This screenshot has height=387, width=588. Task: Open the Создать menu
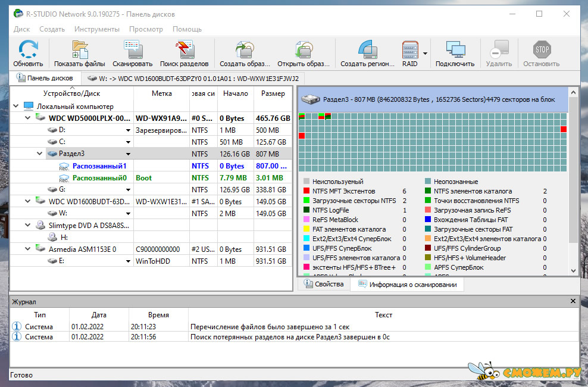pos(52,29)
